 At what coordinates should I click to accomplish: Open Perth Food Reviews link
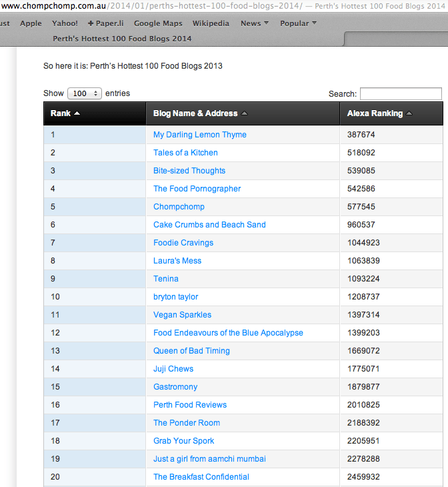[190, 405]
